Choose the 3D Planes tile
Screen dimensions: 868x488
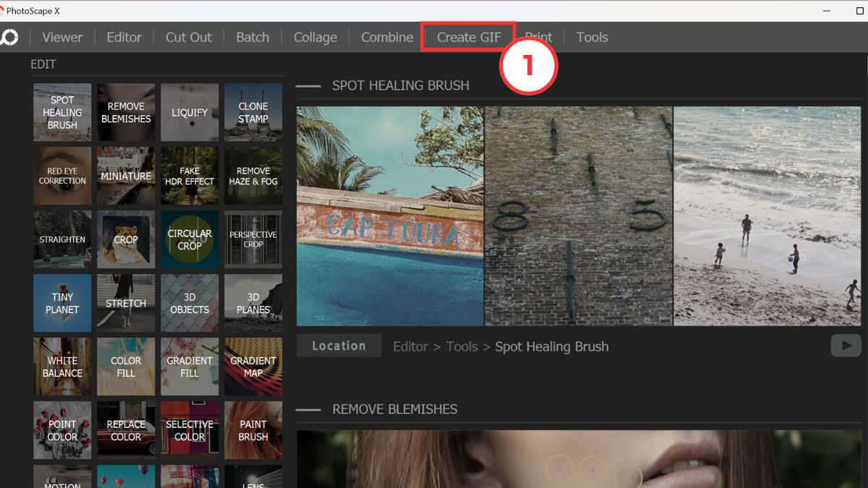tap(253, 303)
